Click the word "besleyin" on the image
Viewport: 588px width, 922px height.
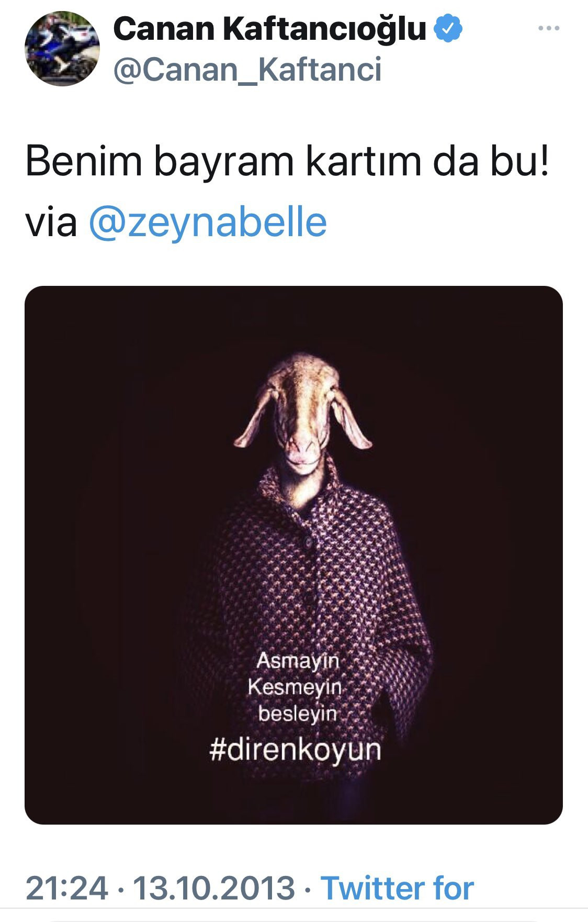pos(297,713)
